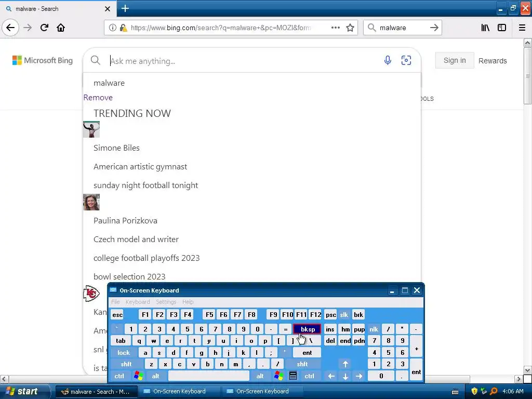Select bowl selection 2023 suggestion
This screenshot has height=399, width=532.
tap(129, 276)
